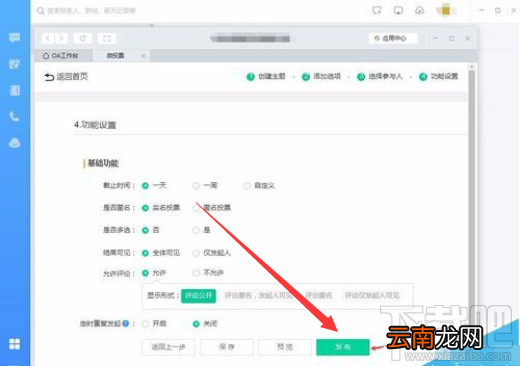Choose 评论仅发起人可见 display mode
Viewport: 520px width, 366px height.
point(372,295)
